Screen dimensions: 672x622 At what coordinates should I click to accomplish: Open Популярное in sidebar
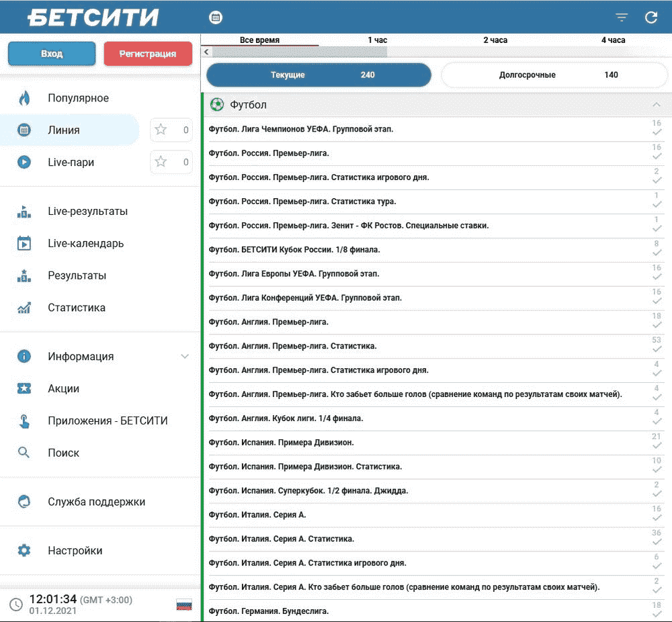coord(78,98)
